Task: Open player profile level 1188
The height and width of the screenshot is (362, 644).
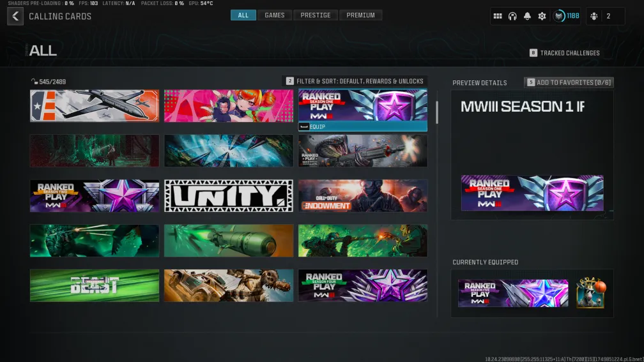Action: click(x=566, y=17)
